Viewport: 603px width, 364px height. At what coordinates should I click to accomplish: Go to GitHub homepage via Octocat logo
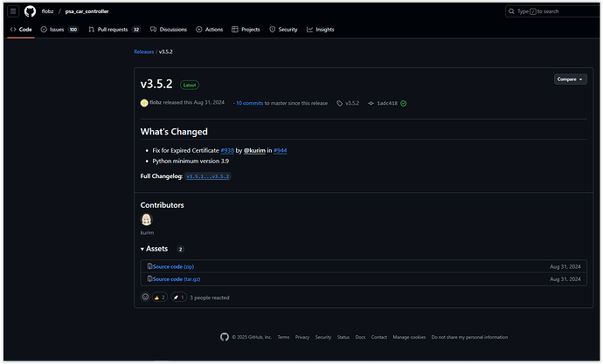click(30, 11)
